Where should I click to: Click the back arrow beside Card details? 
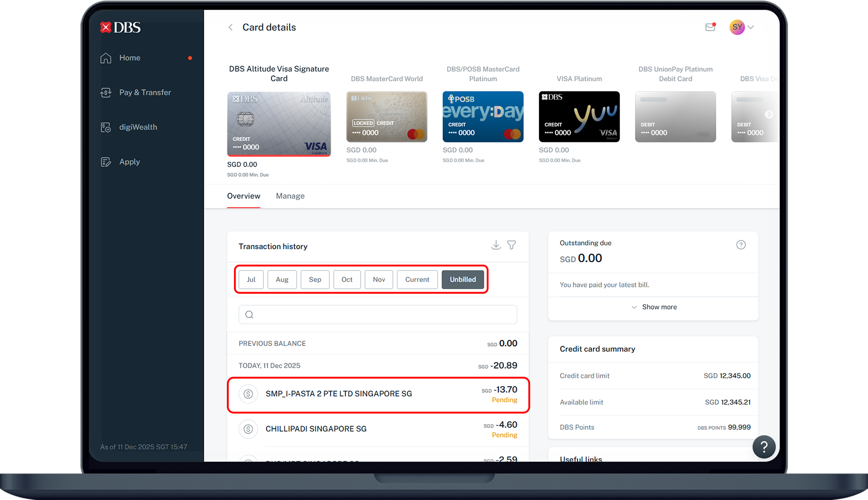(x=230, y=27)
